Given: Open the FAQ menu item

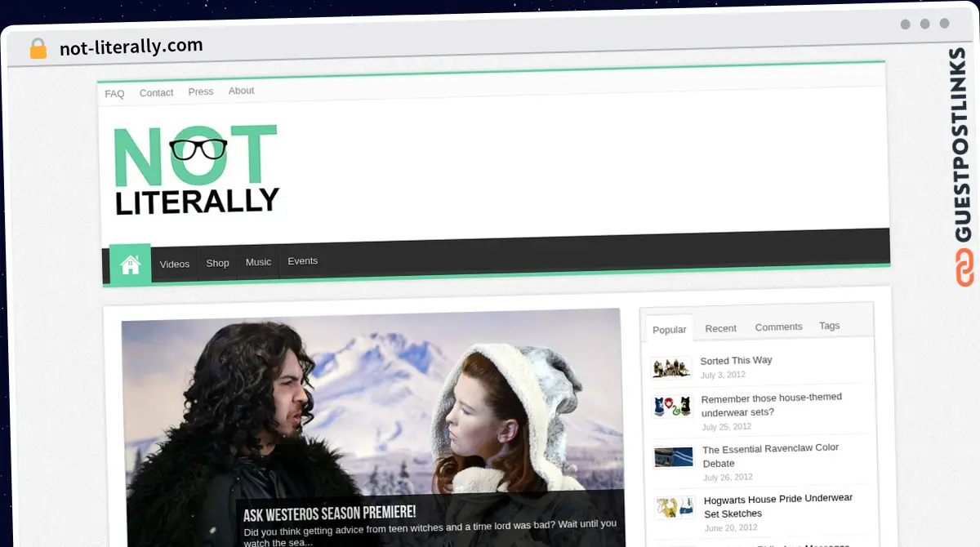Looking at the screenshot, I should pos(114,93).
